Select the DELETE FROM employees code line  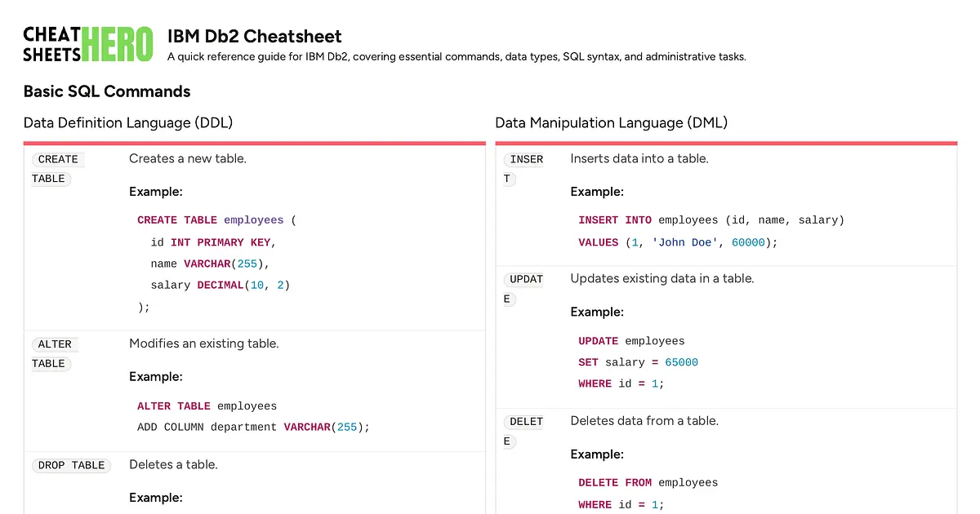coord(648,482)
